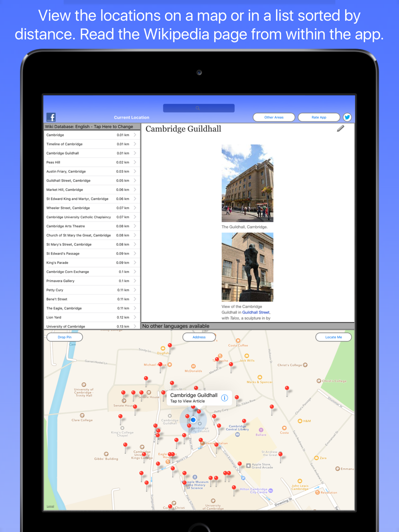This screenshot has width=399, height=532.
Task: Click the Locate Me button
Action: (x=334, y=337)
